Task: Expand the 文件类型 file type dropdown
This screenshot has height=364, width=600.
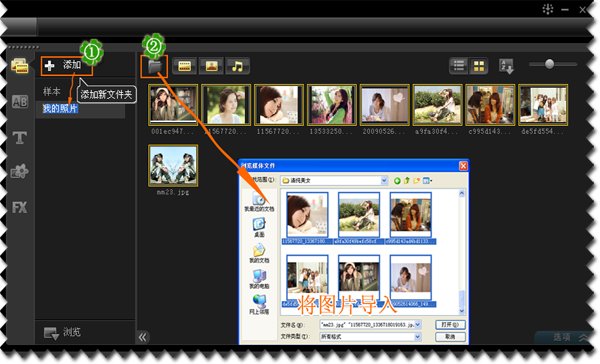Action: 417,337
